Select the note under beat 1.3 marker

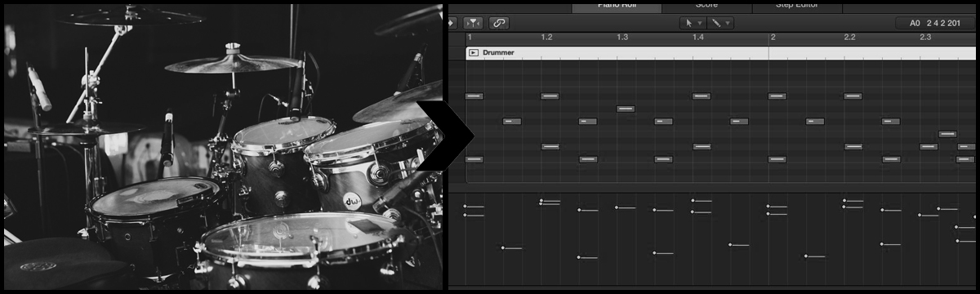click(626, 109)
